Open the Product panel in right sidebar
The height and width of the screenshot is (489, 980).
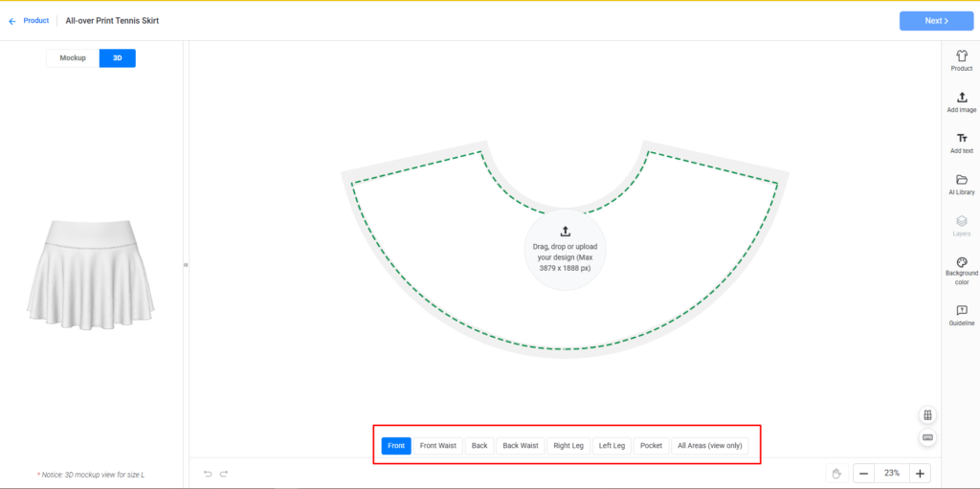961,60
